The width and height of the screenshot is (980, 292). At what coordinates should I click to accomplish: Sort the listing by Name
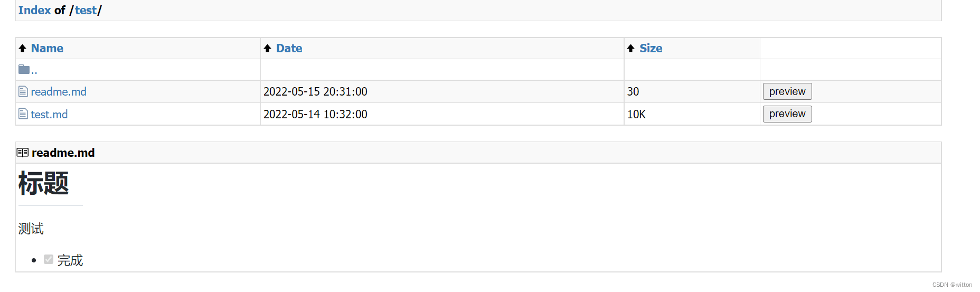(47, 48)
